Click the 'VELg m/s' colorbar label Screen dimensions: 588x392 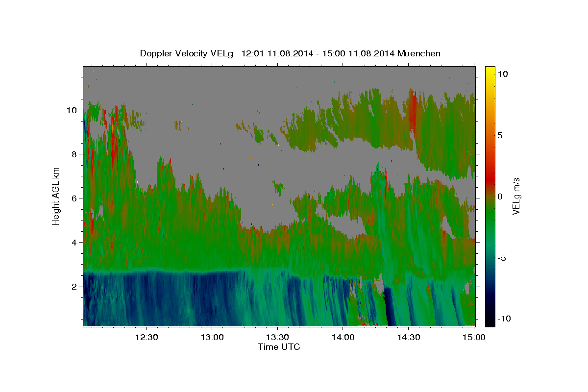click(516, 196)
